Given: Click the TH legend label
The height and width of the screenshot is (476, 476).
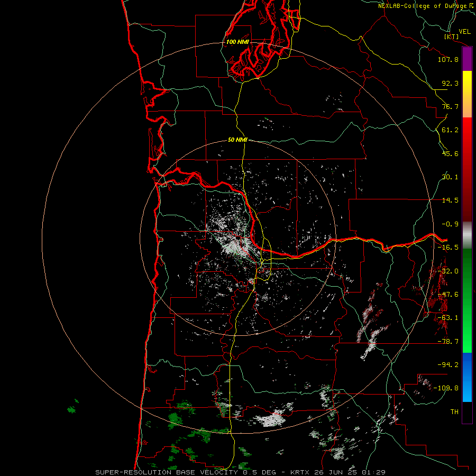Looking at the screenshot, I should 454,412.
